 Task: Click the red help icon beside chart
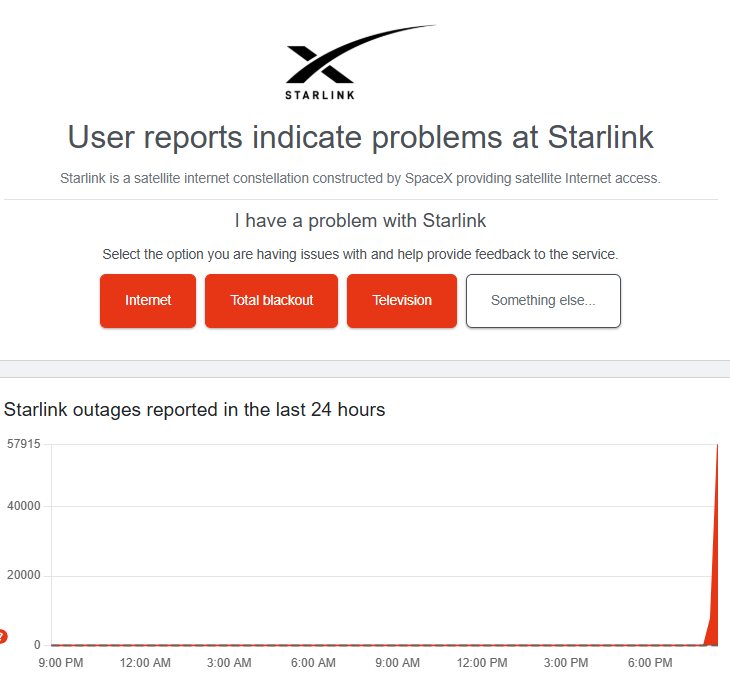click(x=3, y=636)
